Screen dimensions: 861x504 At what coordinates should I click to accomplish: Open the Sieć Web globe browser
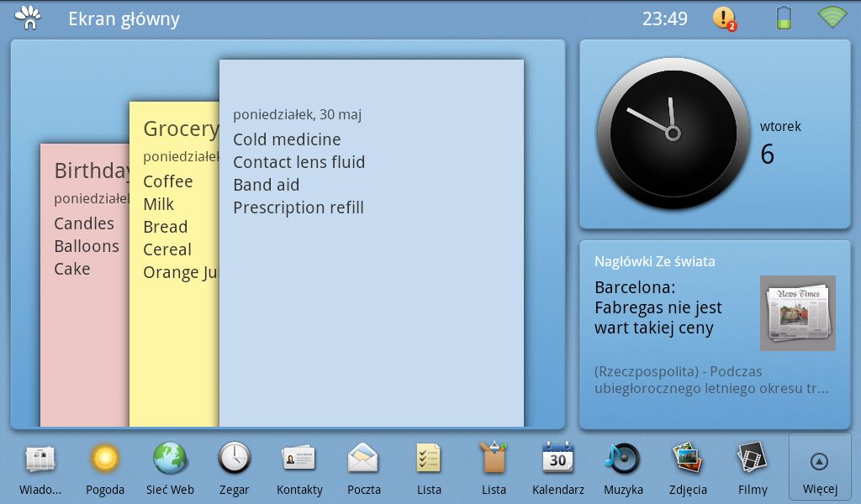(x=170, y=458)
